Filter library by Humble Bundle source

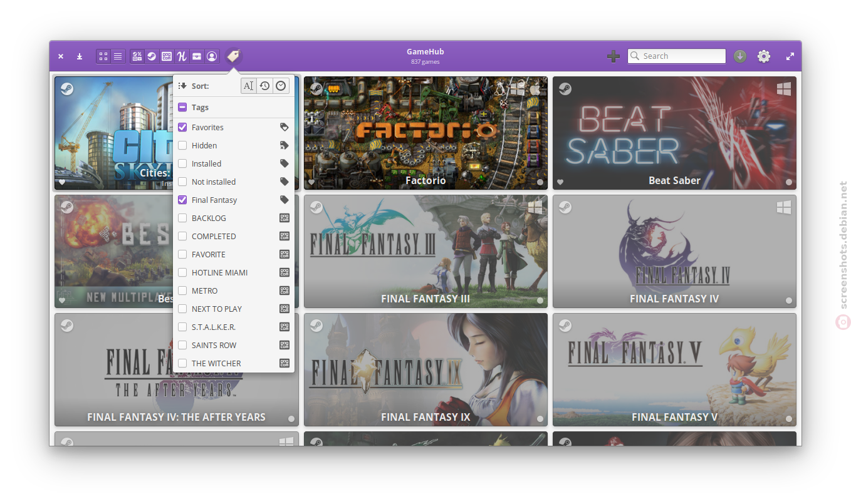coord(182,56)
